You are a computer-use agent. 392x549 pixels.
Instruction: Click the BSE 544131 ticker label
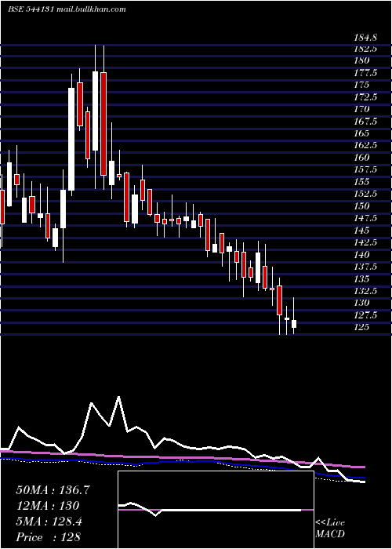(x=31, y=9)
